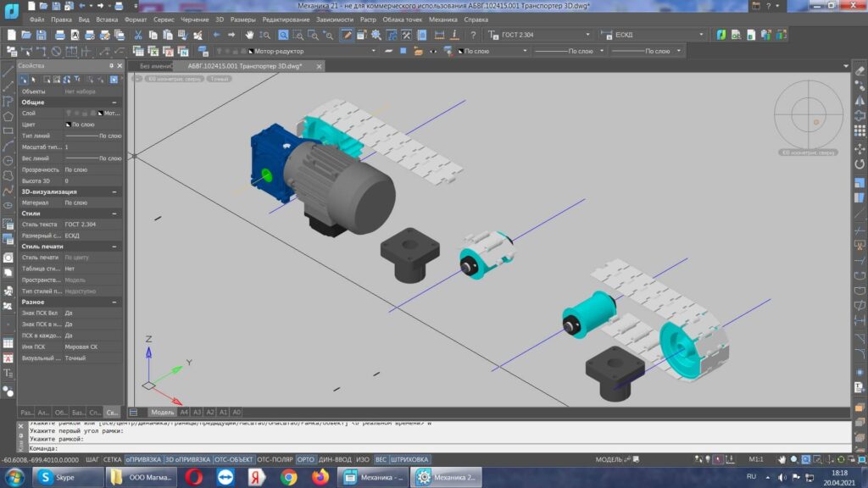The height and width of the screenshot is (488, 868).
Task: Toggle ОРТО mode in status bar
Action: click(x=305, y=459)
